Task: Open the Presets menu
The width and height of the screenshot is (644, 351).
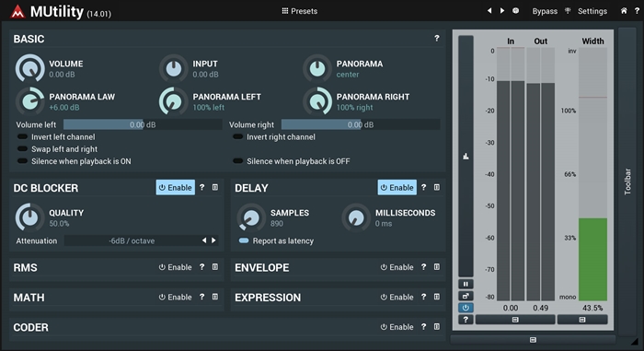Action: tap(299, 11)
